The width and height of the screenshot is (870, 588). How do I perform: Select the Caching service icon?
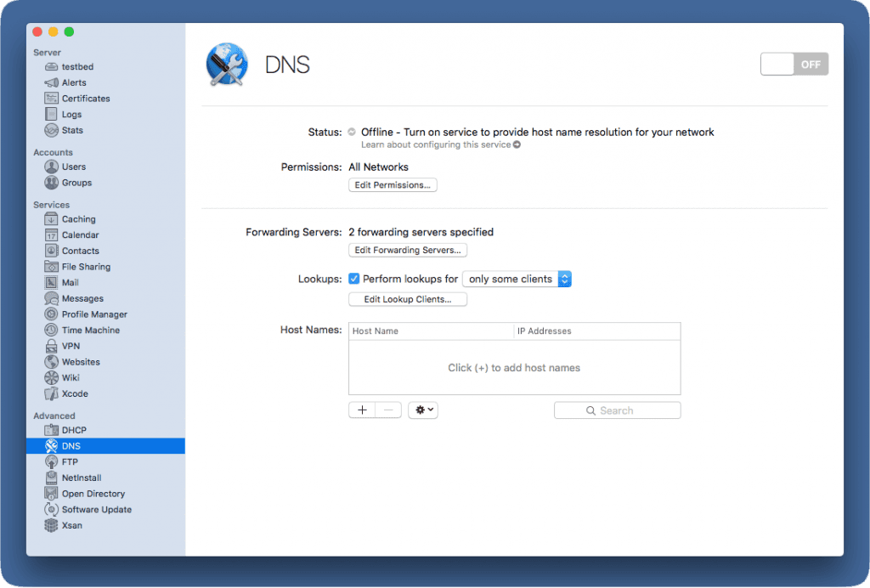(x=53, y=218)
